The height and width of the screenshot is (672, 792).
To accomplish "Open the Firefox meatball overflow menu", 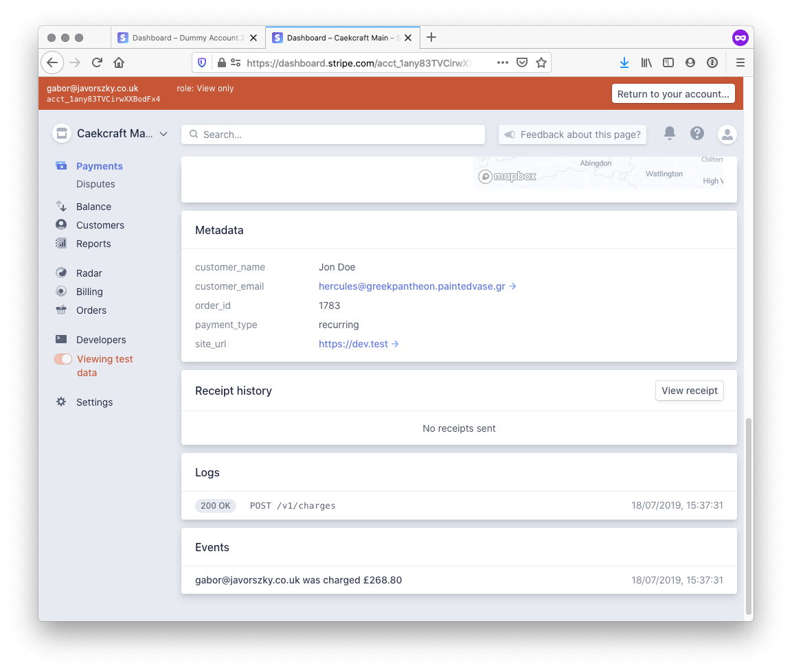I will coord(502,62).
